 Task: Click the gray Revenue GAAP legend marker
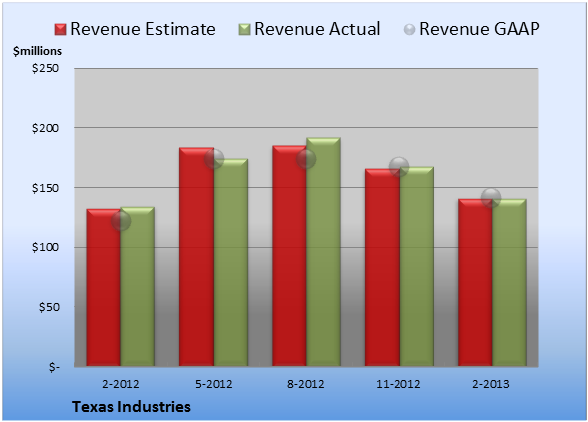click(410, 29)
